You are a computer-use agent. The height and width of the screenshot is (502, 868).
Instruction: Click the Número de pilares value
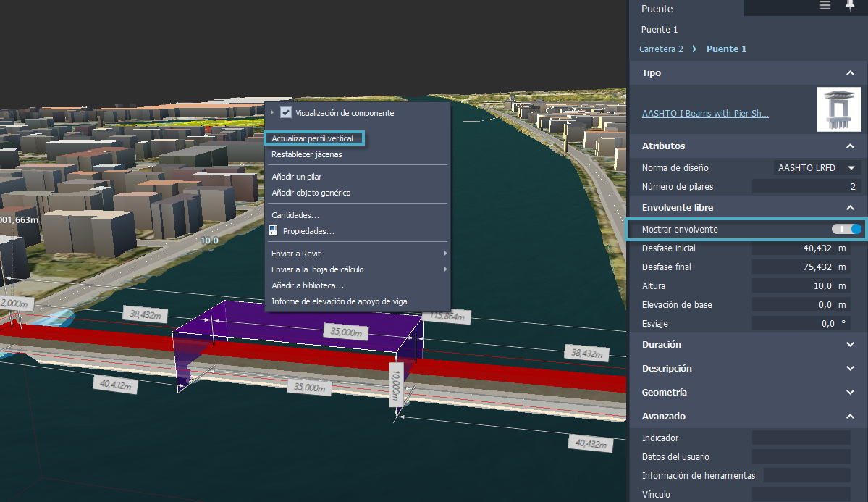coord(806,187)
